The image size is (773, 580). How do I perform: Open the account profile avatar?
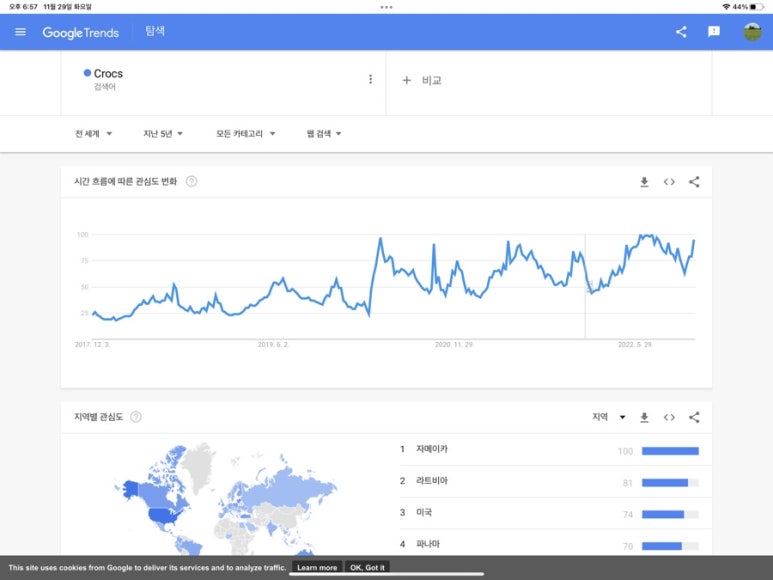752,32
